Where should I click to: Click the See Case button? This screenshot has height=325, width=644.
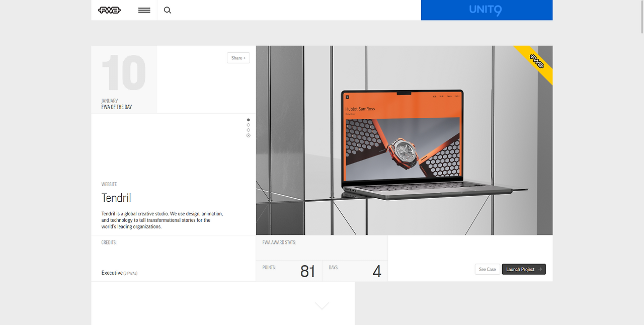click(487, 269)
